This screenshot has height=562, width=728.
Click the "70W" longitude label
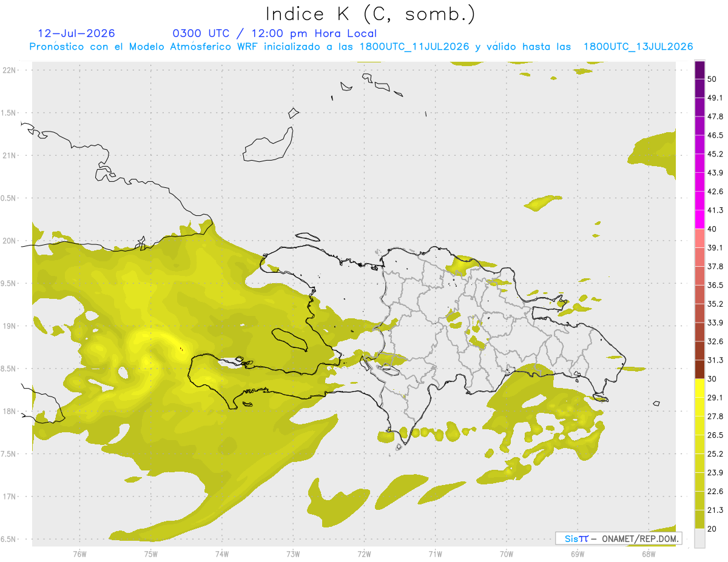[506, 554]
